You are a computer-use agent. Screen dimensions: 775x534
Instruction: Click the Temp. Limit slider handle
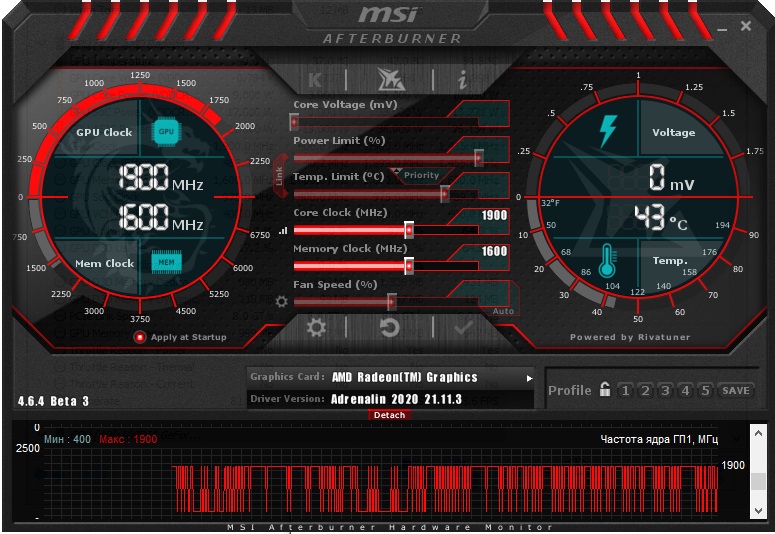click(x=445, y=194)
